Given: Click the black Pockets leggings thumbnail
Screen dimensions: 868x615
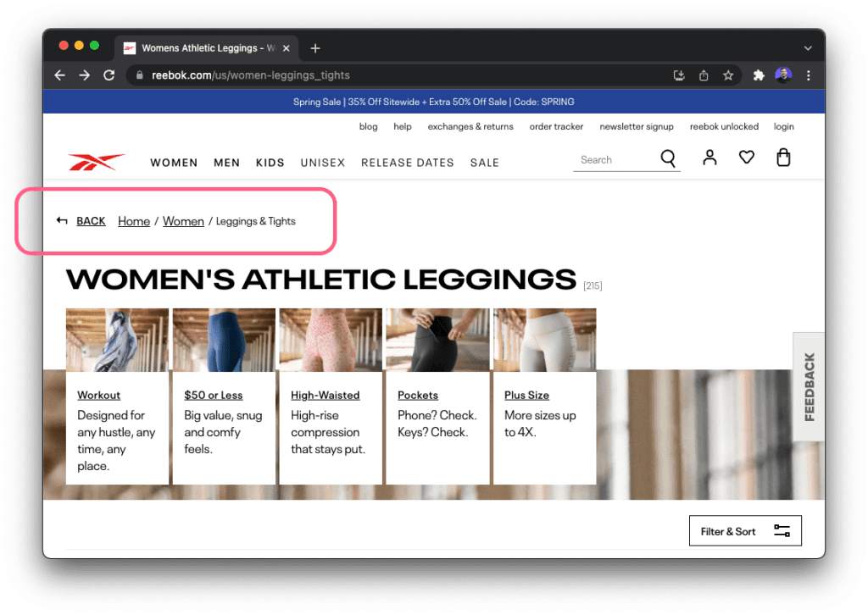Looking at the screenshot, I should coord(437,341).
